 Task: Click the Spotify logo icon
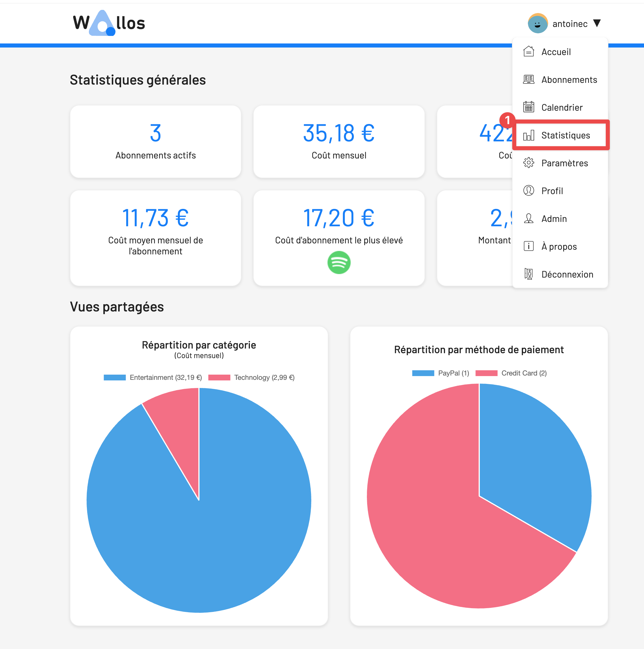[339, 262]
